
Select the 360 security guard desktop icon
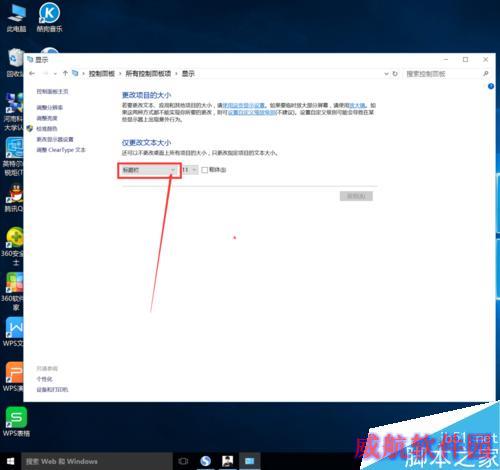point(13,246)
